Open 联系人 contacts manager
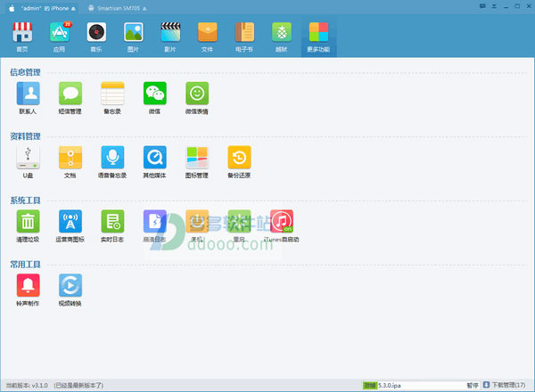This screenshot has height=392, width=535. pyautogui.click(x=28, y=98)
